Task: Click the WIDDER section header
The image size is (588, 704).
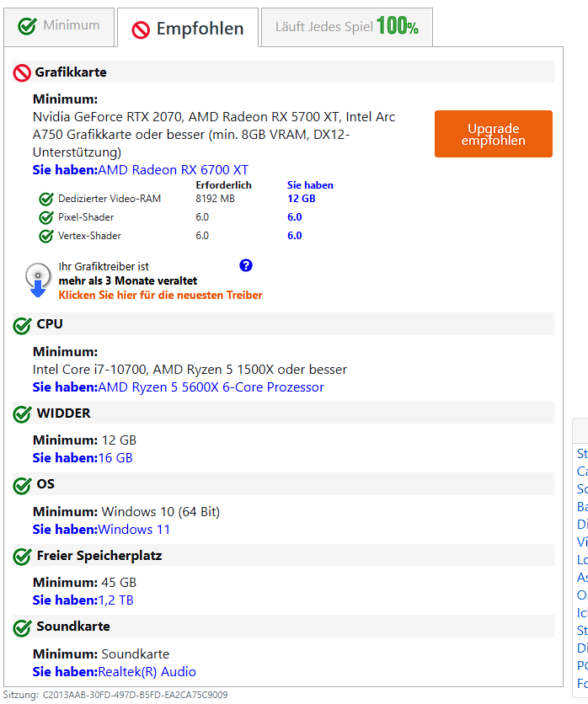Action: tap(283, 413)
